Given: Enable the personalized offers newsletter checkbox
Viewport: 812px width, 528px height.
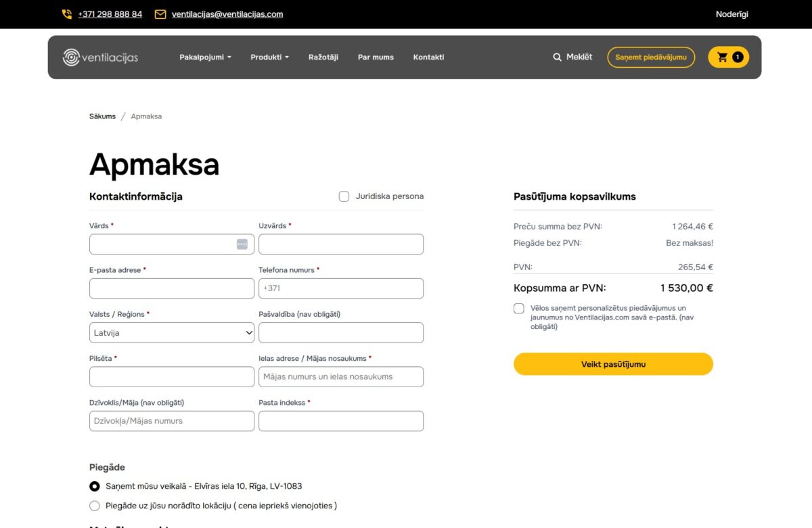Looking at the screenshot, I should click(519, 309).
